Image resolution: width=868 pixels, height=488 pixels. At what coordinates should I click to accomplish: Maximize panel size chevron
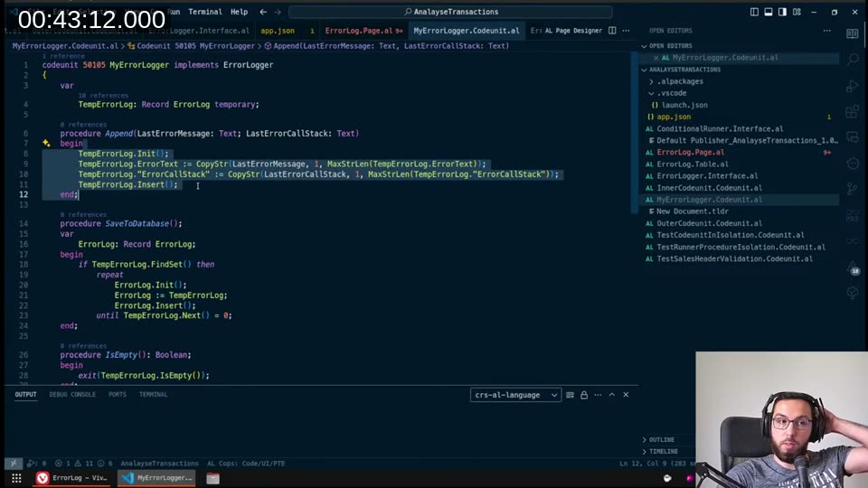click(612, 395)
